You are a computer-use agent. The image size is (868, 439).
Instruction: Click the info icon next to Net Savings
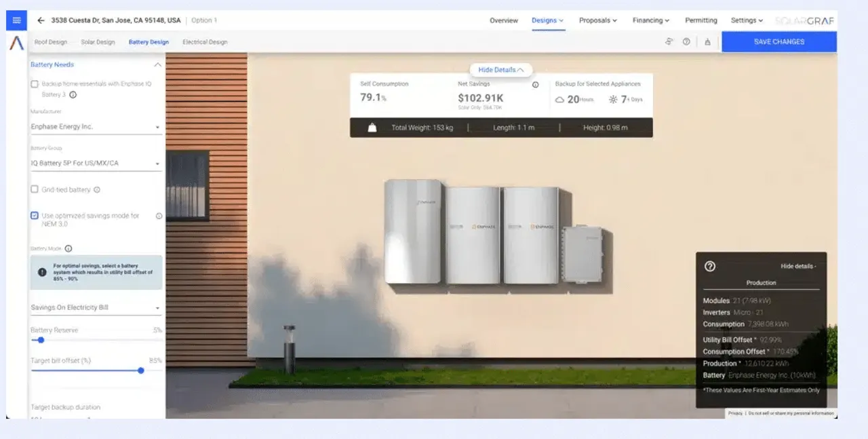tap(535, 84)
